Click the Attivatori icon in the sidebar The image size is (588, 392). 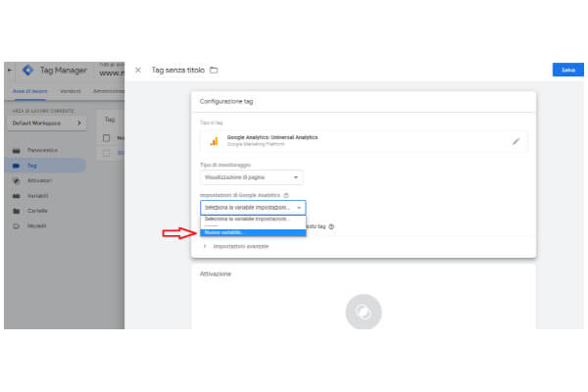(16, 180)
